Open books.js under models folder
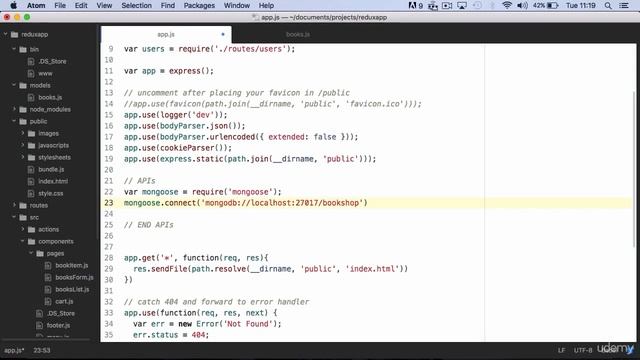The image size is (640, 360). (50, 97)
